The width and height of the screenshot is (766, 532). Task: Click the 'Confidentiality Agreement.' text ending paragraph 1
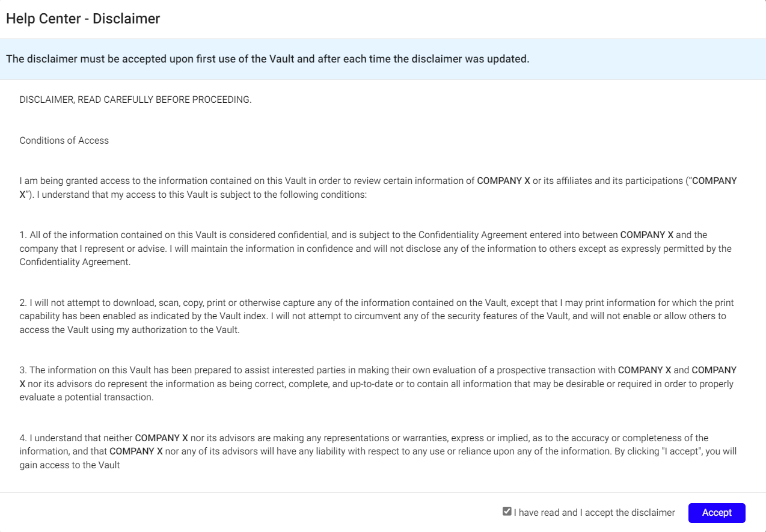coord(75,262)
